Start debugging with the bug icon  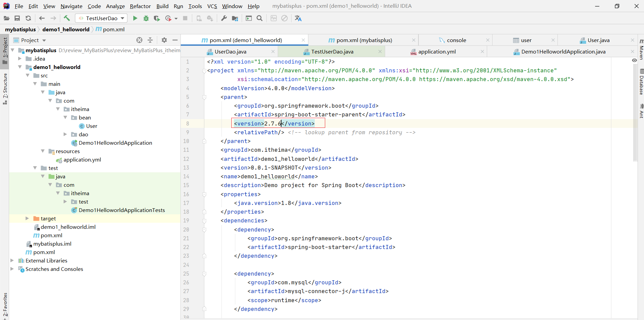(x=146, y=18)
